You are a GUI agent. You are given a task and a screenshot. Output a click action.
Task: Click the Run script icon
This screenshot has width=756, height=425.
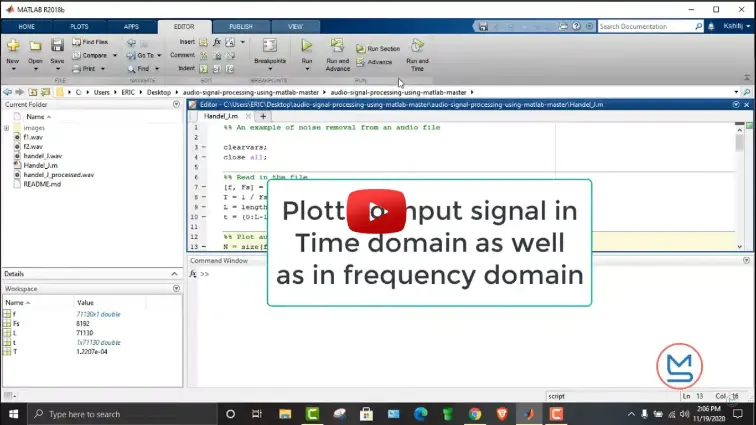tap(306, 46)
